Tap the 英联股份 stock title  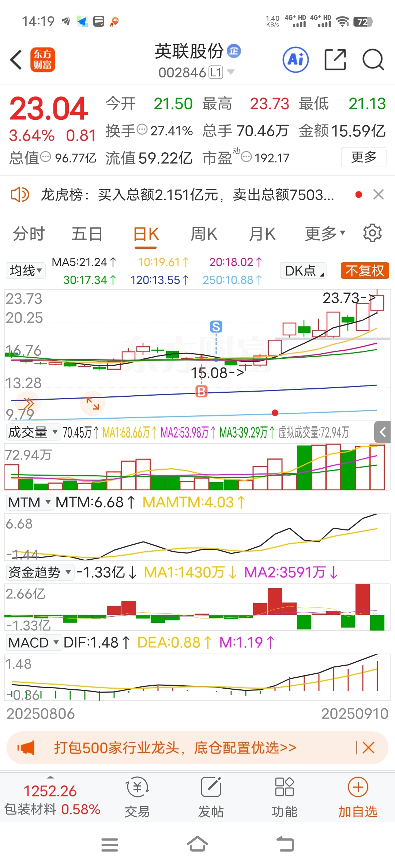coord(189,51)
